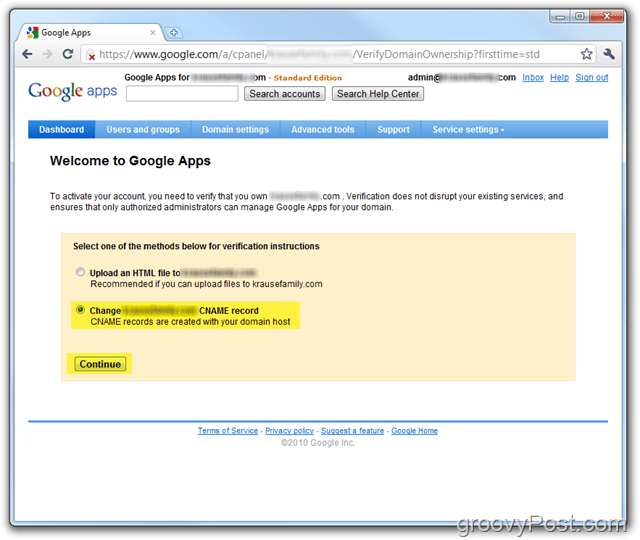Minimize the browser window
Screen dimensions: 640x540
(x=560, y=17)
